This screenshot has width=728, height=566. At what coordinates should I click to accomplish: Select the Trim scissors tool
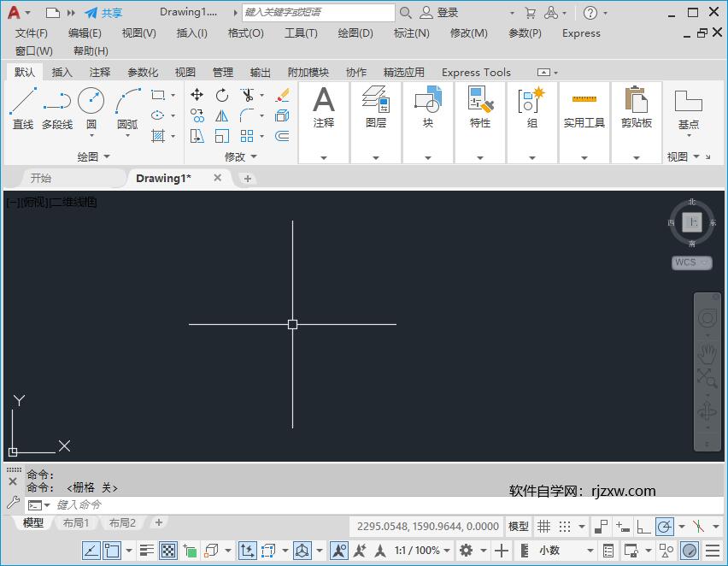click(x=247, y=95)
